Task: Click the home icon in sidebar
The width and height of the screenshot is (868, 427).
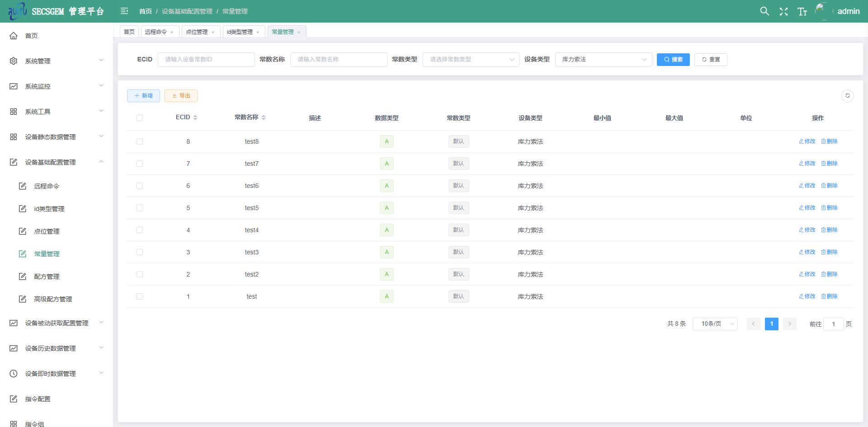Action: click(x=14, y=36)
